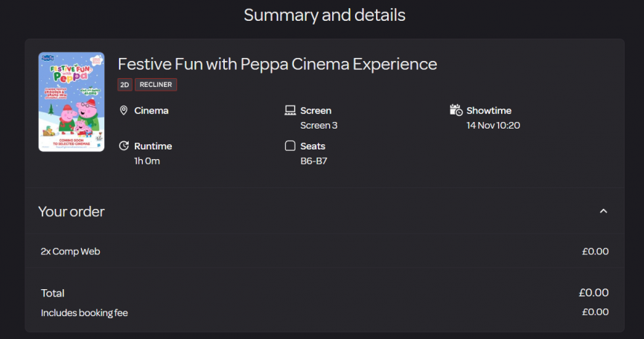The width and height of the screenshot is (644, 339).
Task: Click the Seats label
Action: click(x=313, y=146)
